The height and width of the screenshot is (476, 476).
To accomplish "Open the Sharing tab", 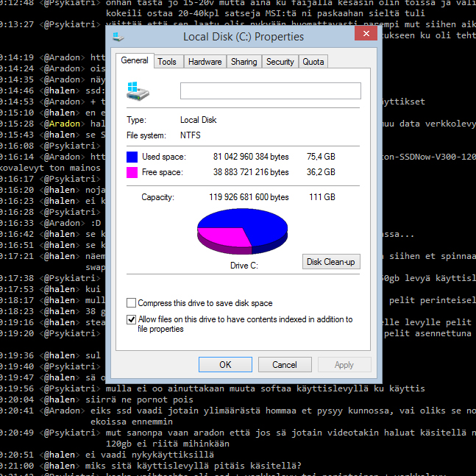I will coord(244,62).
